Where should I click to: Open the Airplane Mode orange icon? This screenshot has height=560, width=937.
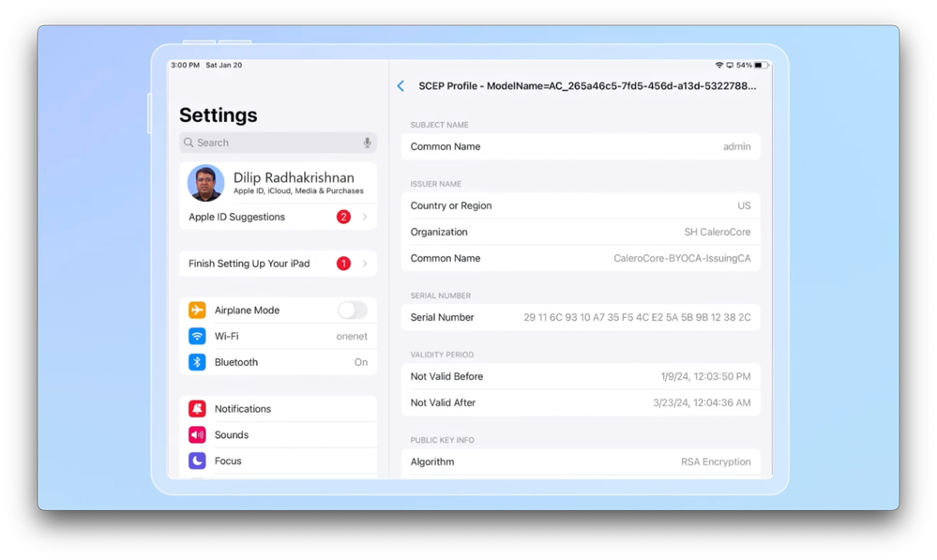click(197, 310)
